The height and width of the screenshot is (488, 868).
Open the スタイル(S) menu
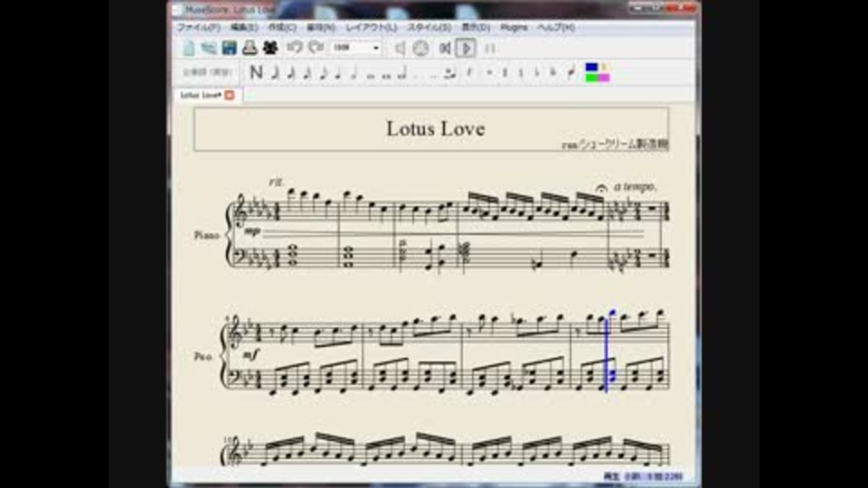pos(429,27)
